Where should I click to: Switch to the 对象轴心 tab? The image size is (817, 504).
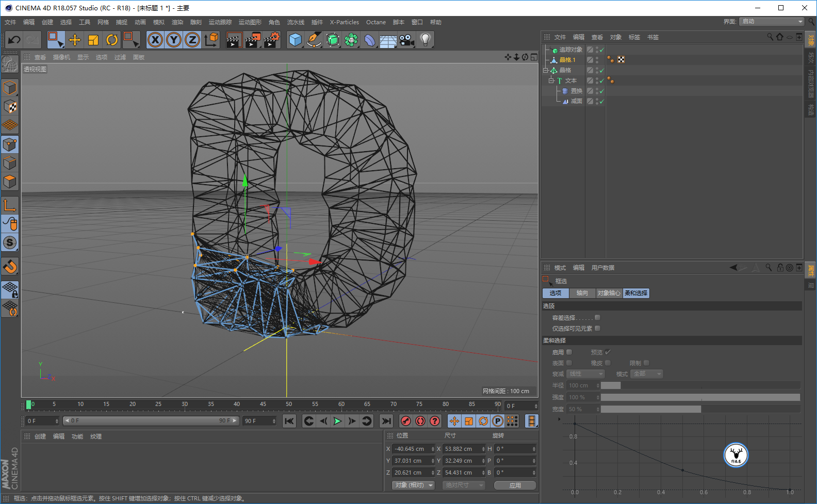pyautogui.click(x=609, y=293)
